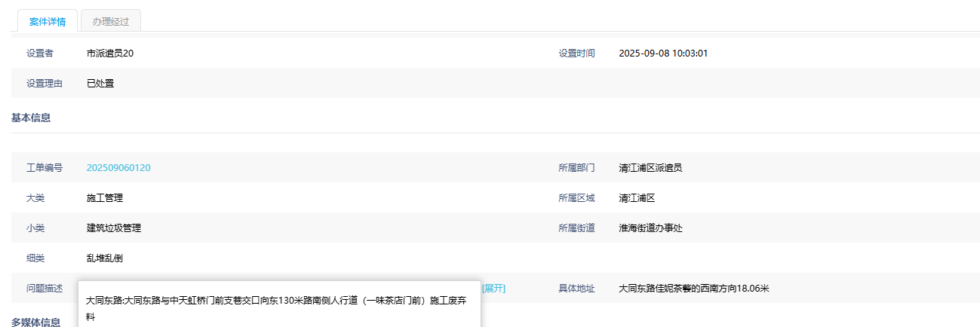
Task: Select the 设置时间 value 2025-09-08 10:03:01
Action: (x=662, y=53)
